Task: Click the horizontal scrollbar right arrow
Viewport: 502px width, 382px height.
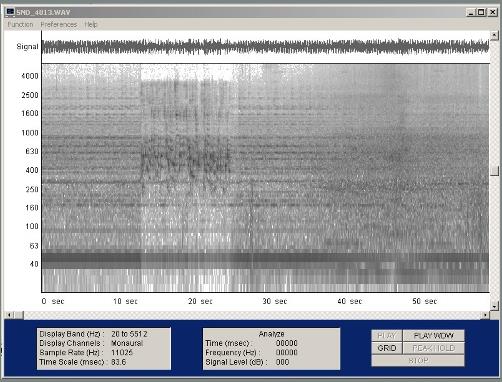Action: 485,315
